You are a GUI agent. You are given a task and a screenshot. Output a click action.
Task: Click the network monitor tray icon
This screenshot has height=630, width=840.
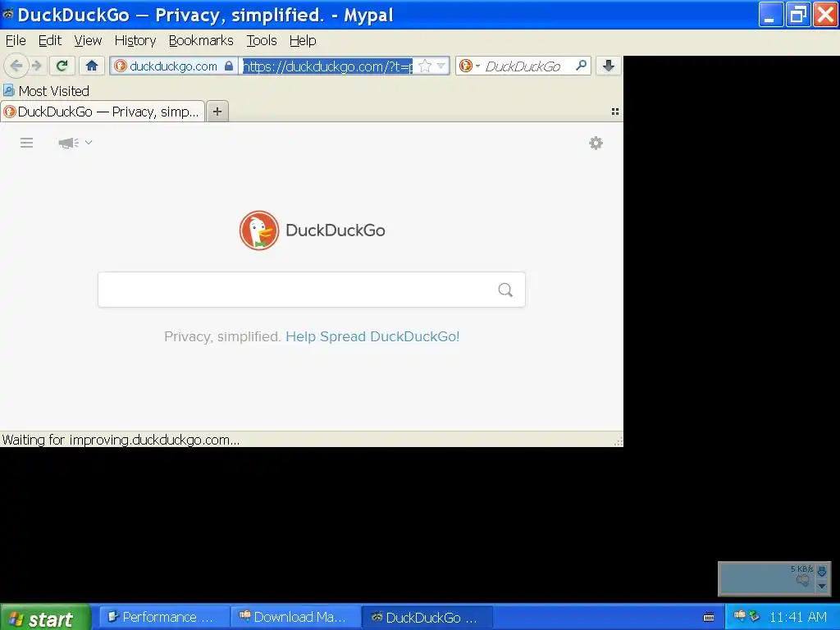755,616
